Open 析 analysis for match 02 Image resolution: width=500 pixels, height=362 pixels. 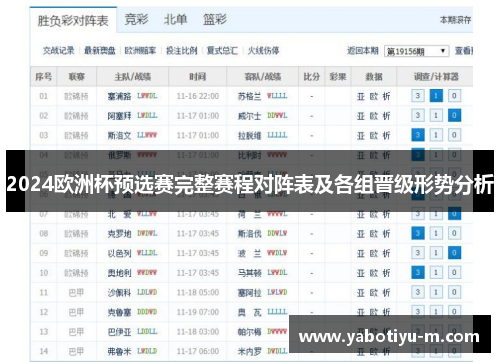tap(386, 116)
